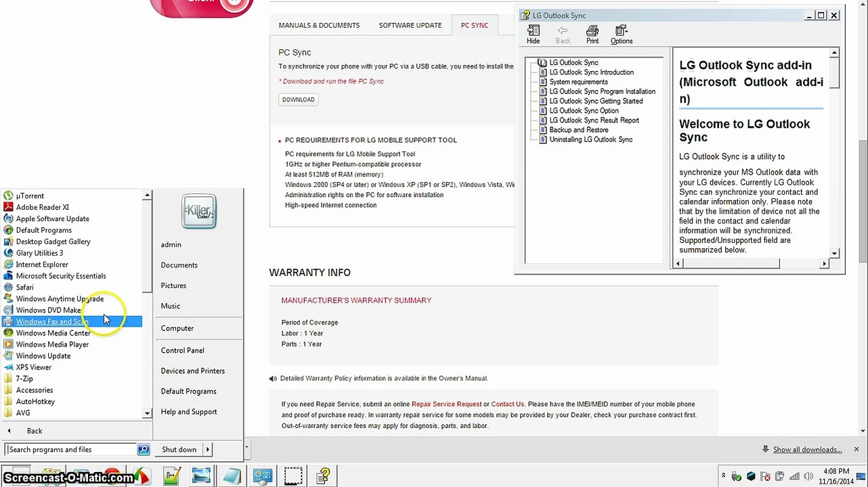
Task: Open Devices and Printers
Action: click(193, 371)
